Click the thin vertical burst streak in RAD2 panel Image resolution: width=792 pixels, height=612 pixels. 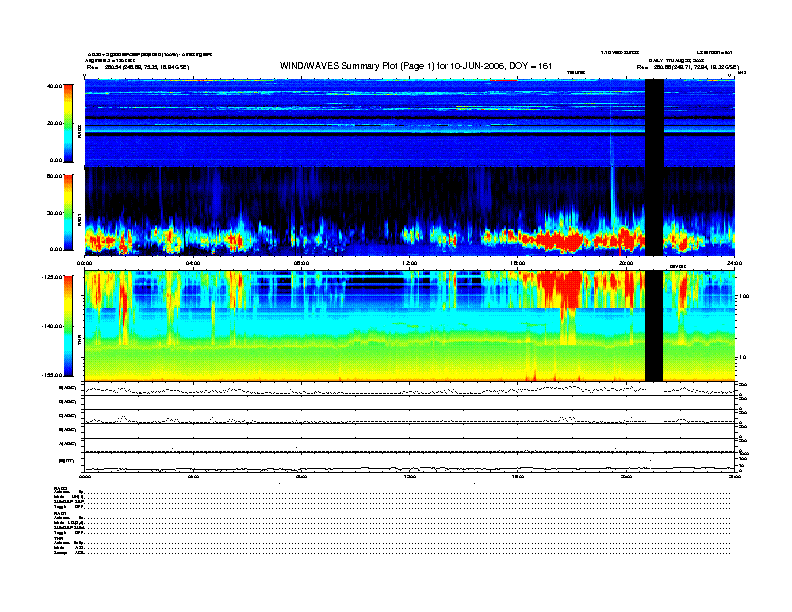(x=611, y=134)
